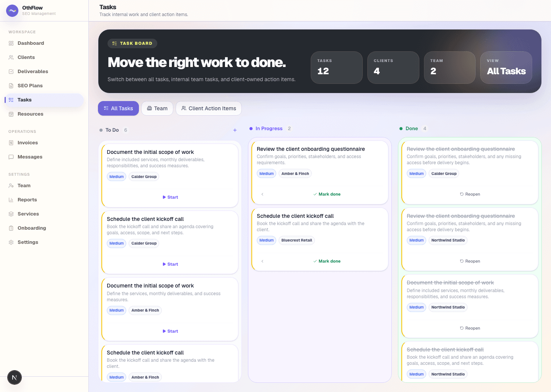551x392 pixels.
Task: Reopen the Northwind Studio scope of work task
Action: (470, 328)
